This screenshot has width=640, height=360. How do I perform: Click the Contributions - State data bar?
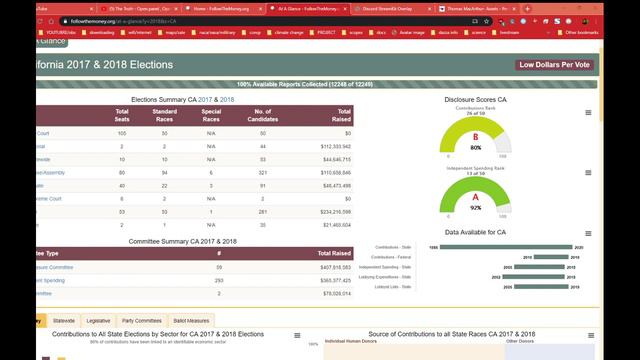tap(506, 247)
